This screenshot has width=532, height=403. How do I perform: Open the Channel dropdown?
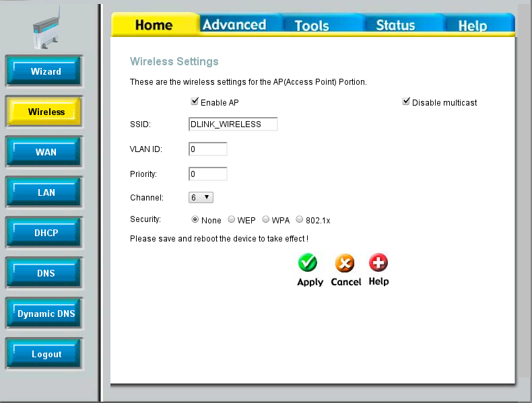pyautogui.click(x=201, y=197)
